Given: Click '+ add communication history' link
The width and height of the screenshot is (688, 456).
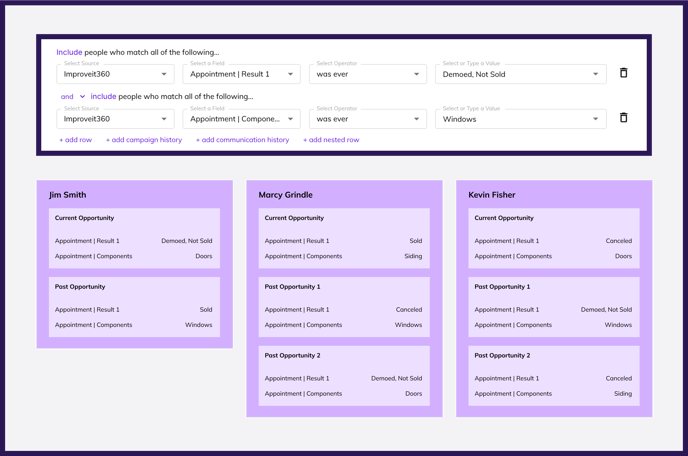Looking at the screenshot, I should click(243, 140).
